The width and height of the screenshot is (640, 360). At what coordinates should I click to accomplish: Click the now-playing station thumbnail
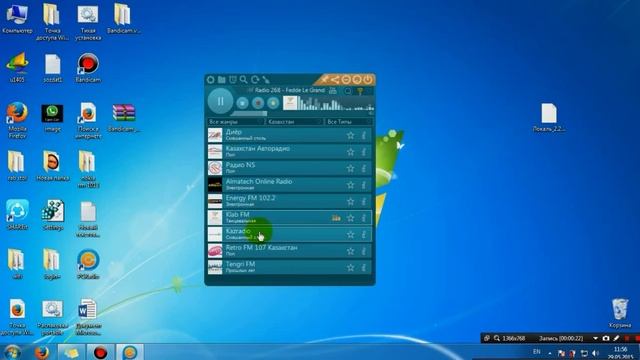click(x=290, y=103)
